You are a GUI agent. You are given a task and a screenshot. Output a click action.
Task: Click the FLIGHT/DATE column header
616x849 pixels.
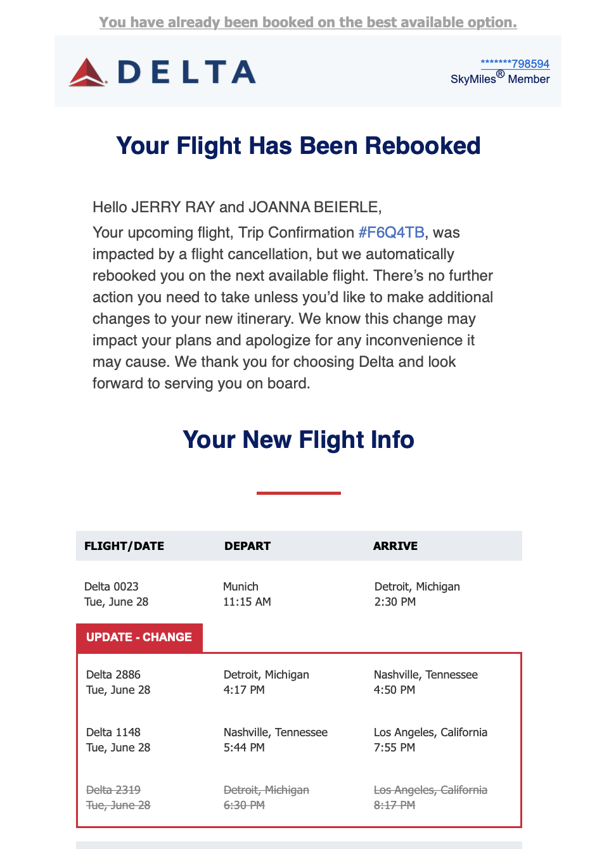point(124,546)
